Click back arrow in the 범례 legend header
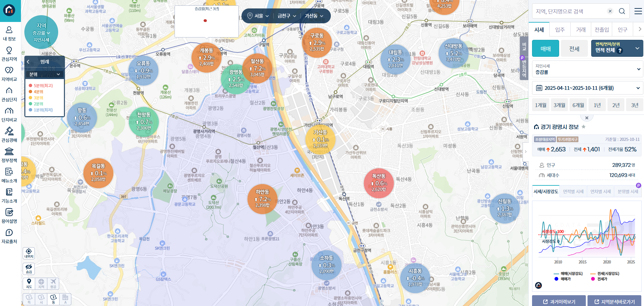The width and height of the screenshot is (644, 306). 28,62
